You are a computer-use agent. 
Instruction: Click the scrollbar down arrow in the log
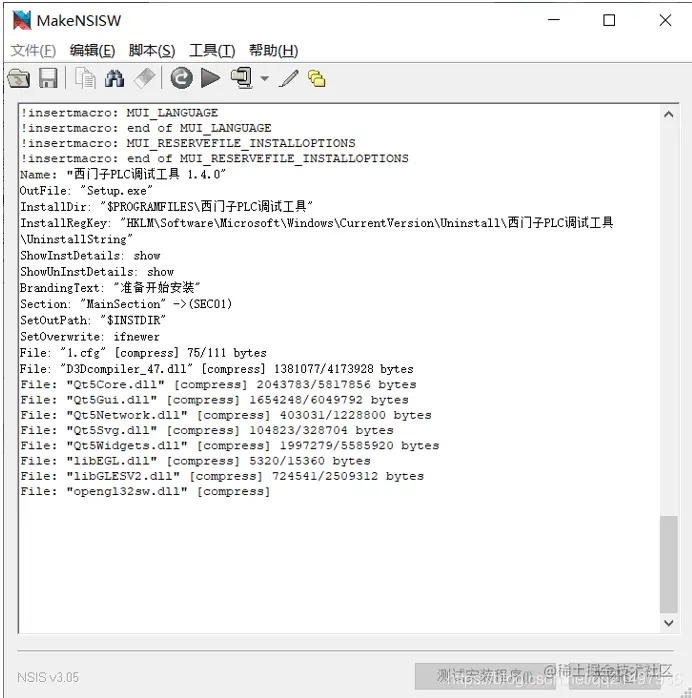click(x=668, y=623)
